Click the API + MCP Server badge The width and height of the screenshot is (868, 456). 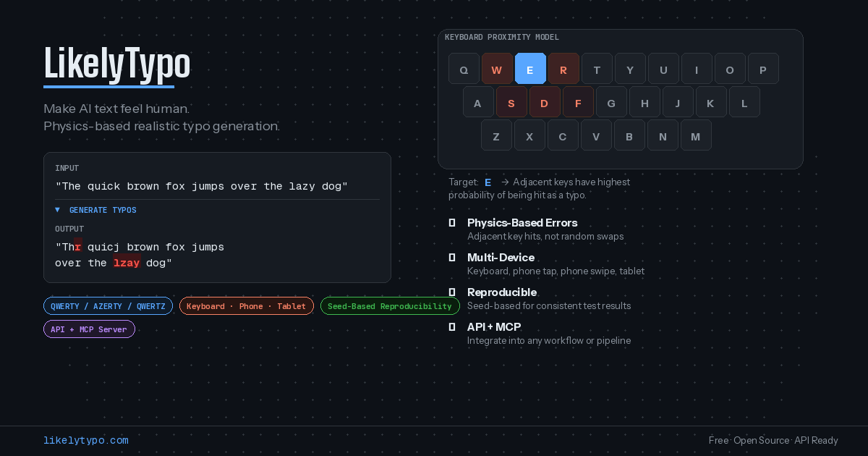coord(89,329)
